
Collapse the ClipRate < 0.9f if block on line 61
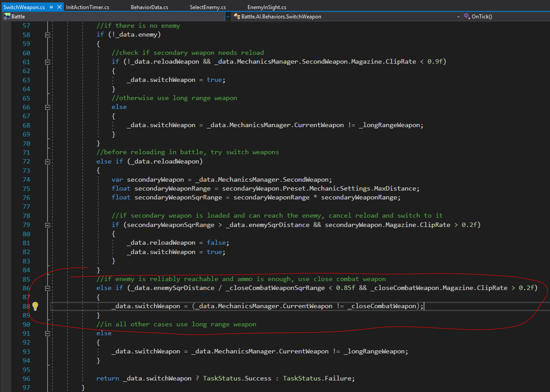pos(48,62)
